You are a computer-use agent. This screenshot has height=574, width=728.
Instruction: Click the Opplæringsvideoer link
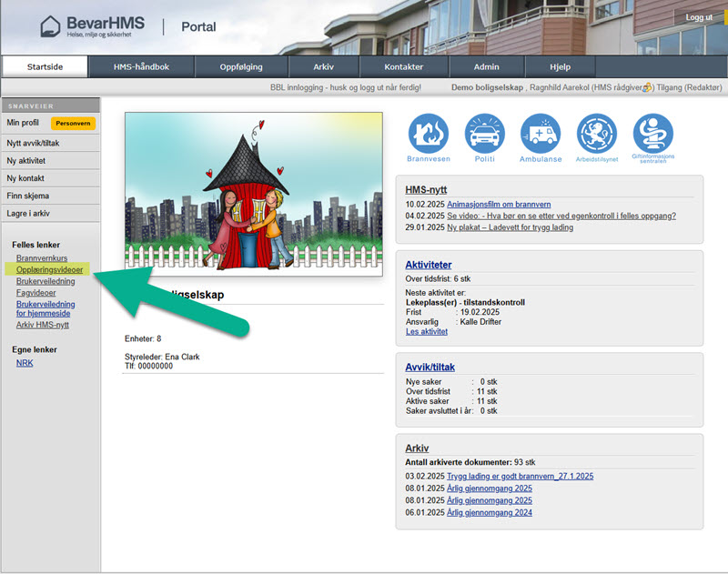click(x=49, y=270)
